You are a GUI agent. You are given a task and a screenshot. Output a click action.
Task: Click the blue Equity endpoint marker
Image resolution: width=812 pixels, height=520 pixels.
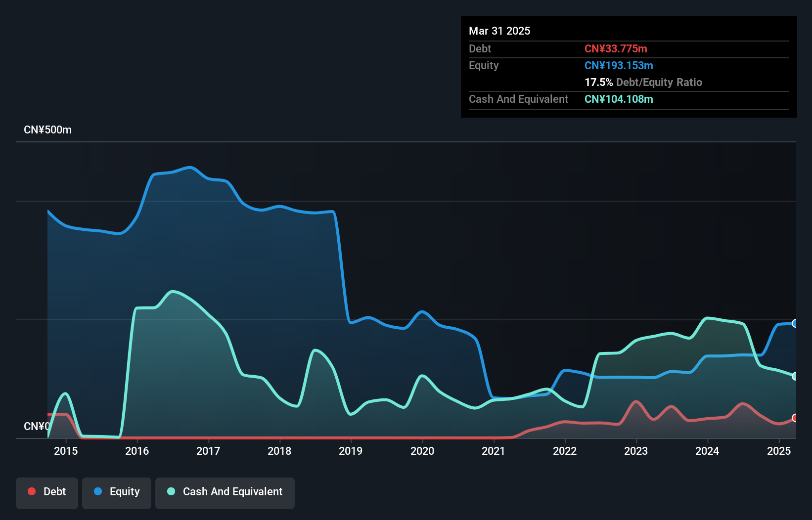795,323
